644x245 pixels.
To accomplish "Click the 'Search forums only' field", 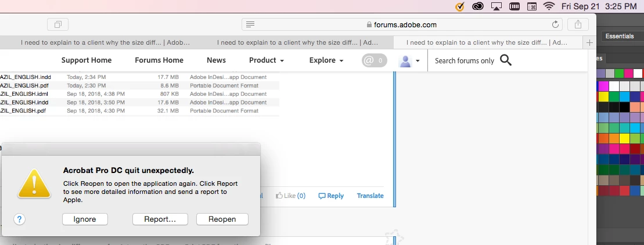I will tap(464, 61).
